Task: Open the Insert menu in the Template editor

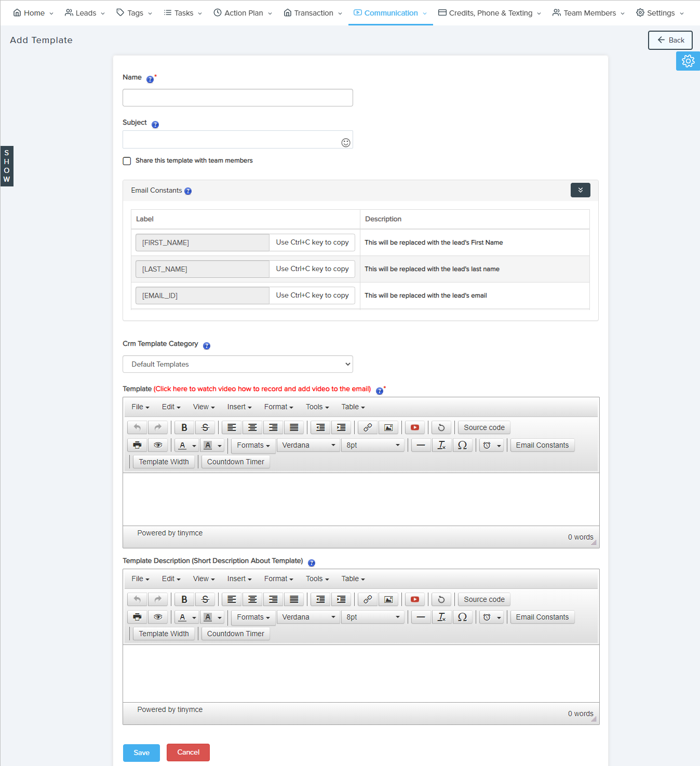Action: (x=239, y=407)
